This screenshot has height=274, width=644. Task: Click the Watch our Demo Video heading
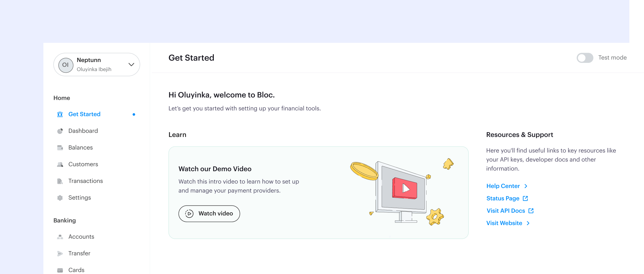pyautogui.click(x=215, y=169)
